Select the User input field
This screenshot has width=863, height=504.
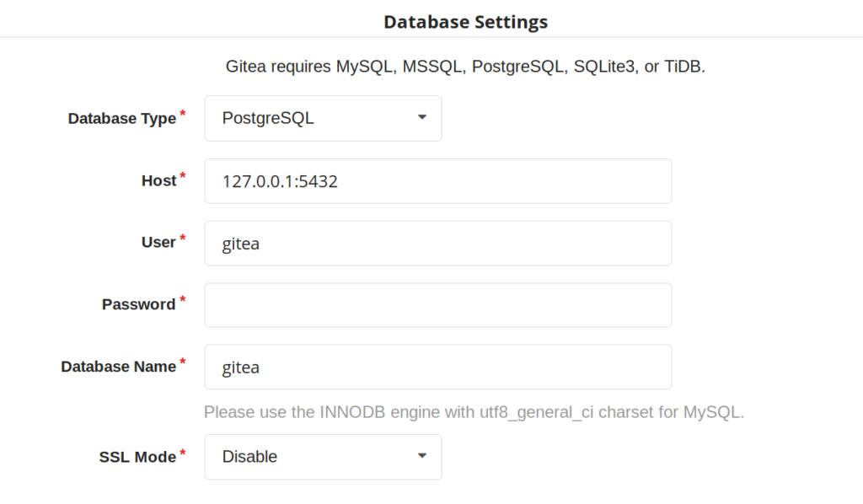[x=437, y=244]
